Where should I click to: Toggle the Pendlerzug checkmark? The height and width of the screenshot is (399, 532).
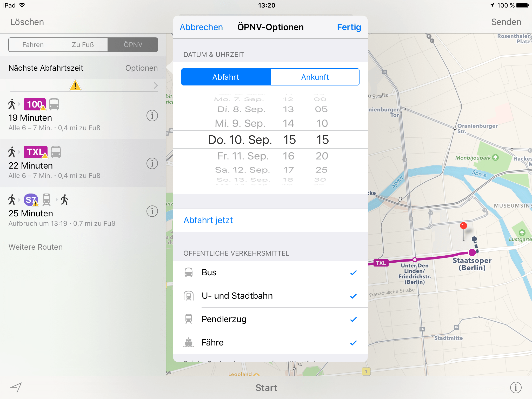point(353,319)
